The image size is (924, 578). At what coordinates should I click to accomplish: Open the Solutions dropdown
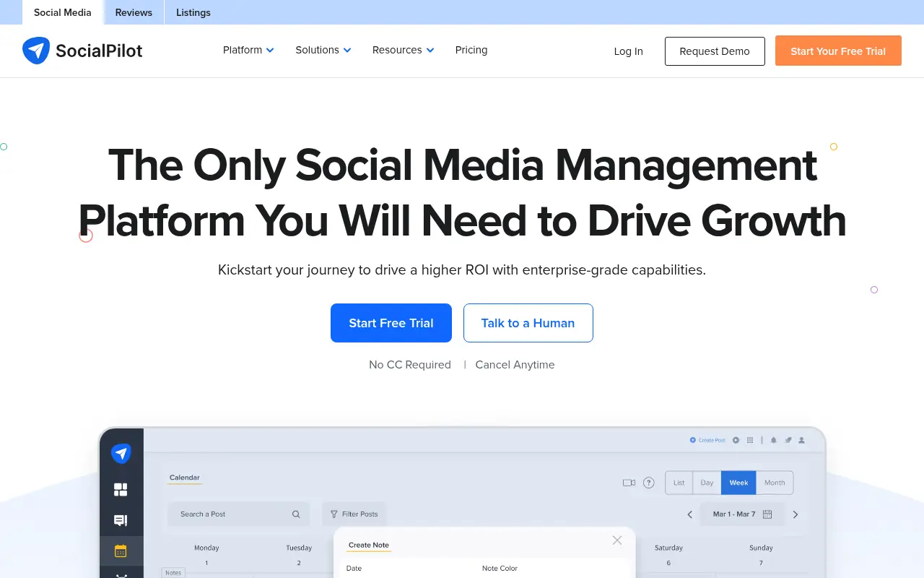pyautogui.click(x=323, y=50)
